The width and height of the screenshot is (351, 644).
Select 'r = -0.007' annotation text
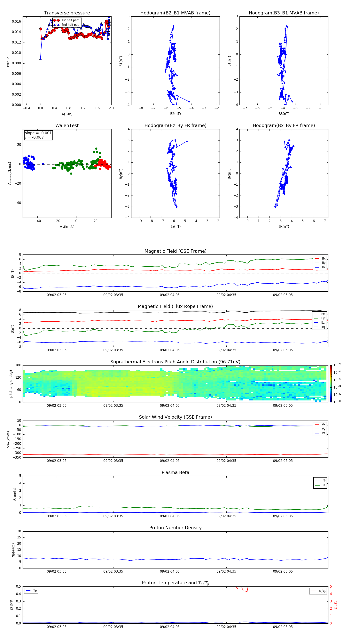pos(35,137)
